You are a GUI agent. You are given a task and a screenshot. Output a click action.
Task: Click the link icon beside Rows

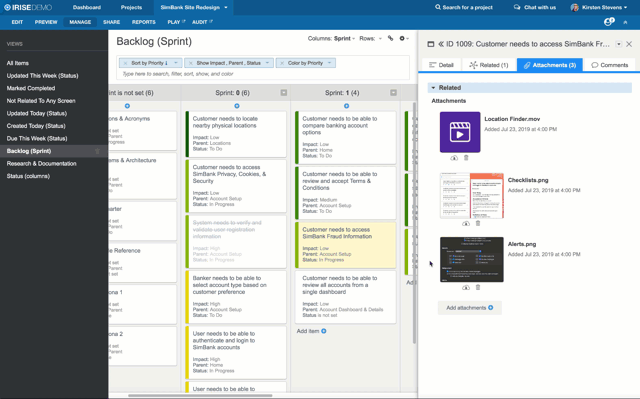tap(391, 38)
